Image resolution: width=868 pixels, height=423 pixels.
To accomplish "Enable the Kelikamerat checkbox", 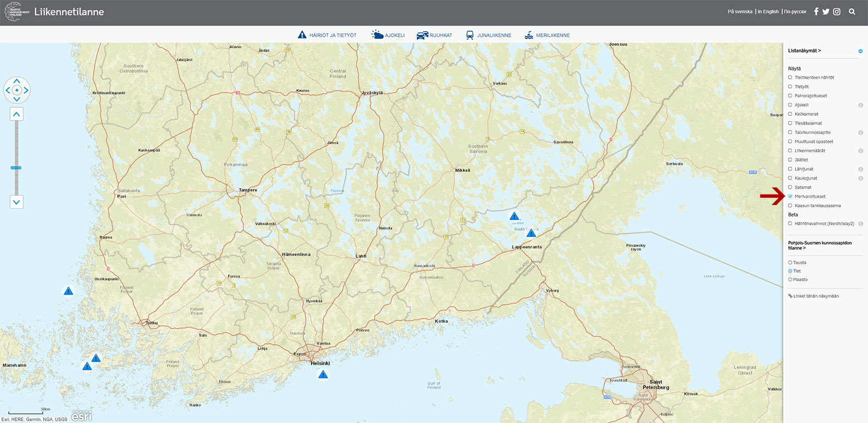I will (790, 114).
